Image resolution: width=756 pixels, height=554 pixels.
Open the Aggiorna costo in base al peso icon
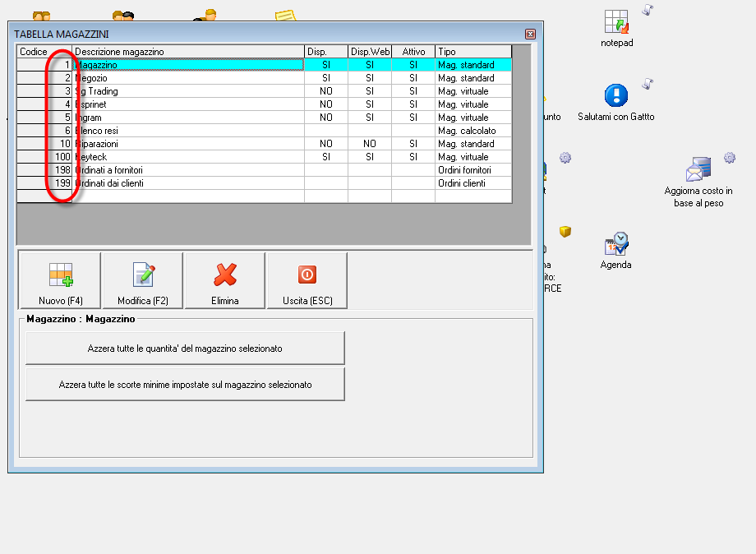pos(698,182)
